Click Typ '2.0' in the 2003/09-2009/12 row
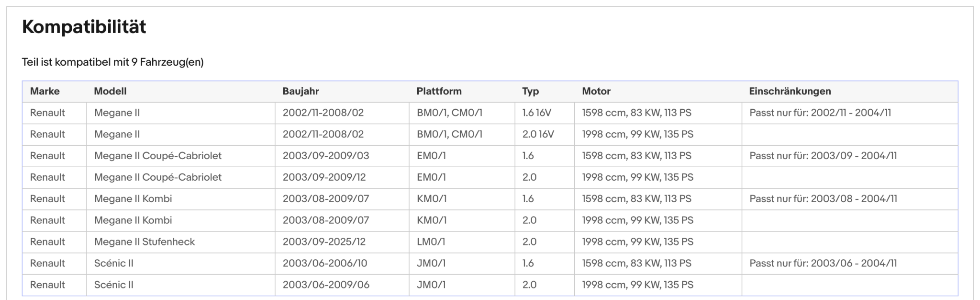 (529, 177)
